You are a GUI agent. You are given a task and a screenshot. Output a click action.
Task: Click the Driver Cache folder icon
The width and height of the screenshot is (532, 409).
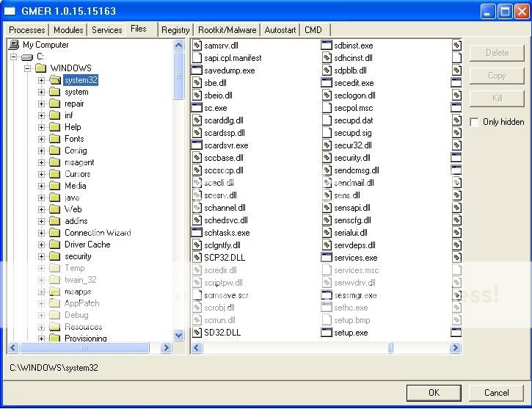tap(54, 244)
